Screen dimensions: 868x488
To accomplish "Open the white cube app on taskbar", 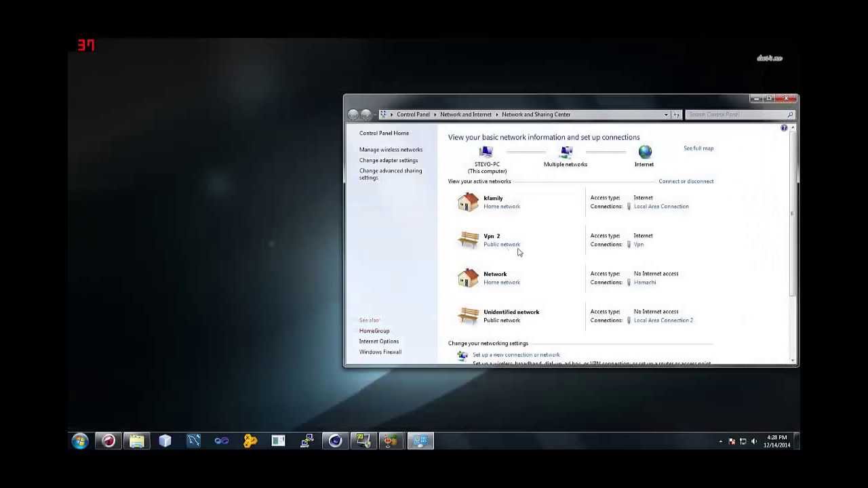I will (x=165, y=441).
